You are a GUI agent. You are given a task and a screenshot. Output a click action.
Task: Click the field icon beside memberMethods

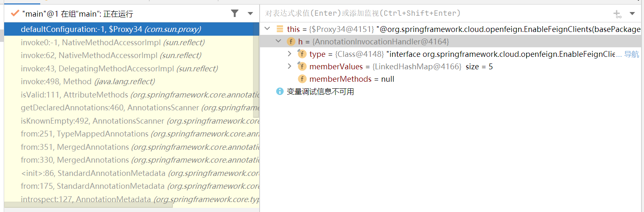[302, 79]
